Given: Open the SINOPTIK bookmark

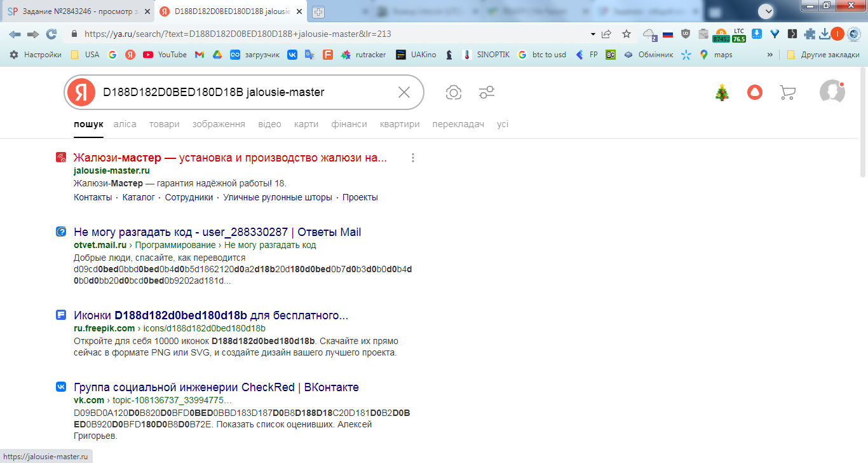Looking at the screenshot, I should 486,55.
